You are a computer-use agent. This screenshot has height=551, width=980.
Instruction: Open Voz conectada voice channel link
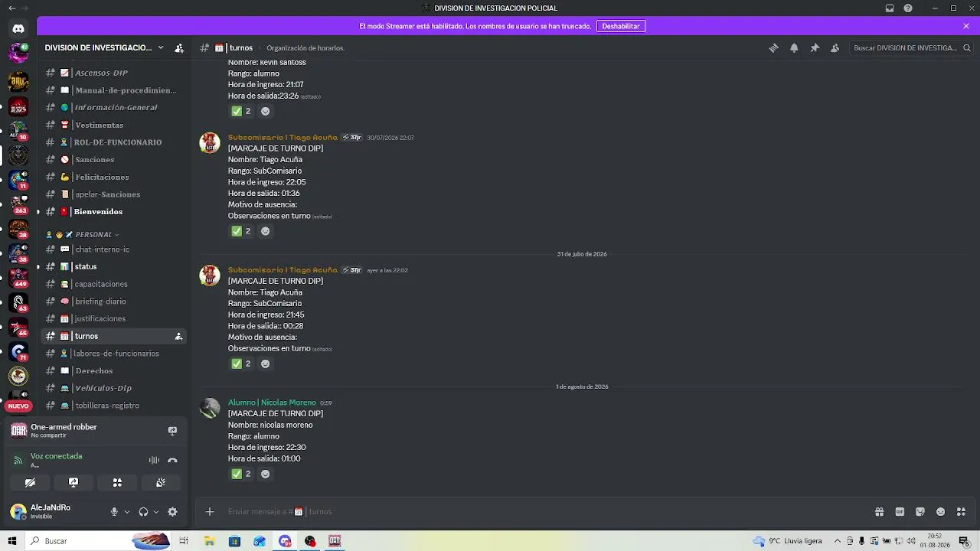tap(56, 456)
